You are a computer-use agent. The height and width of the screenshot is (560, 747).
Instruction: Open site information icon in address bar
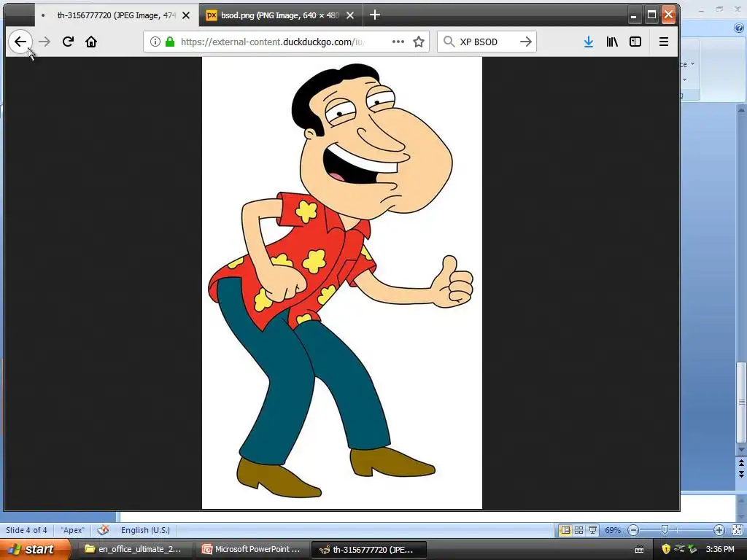coord(155,42)
